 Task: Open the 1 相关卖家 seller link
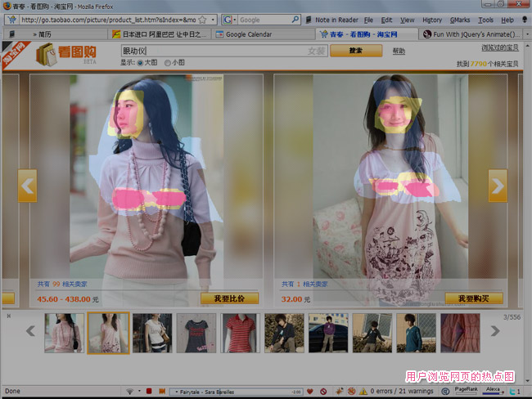point(304,284)
